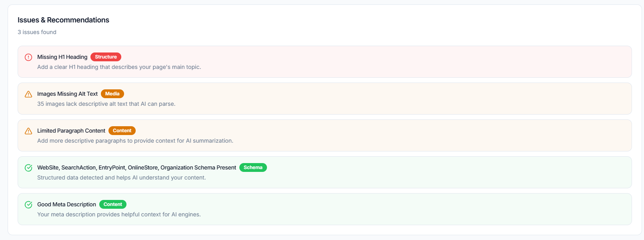Click 'Your meta description provides helpful context' text

click(119, 214)
